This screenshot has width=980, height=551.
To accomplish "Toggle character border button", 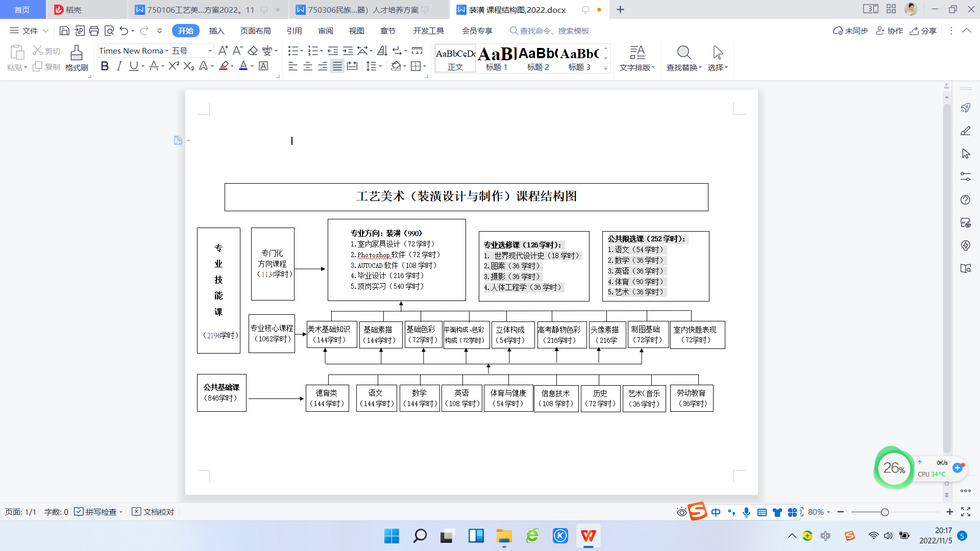I will click(x=263, y=66).
